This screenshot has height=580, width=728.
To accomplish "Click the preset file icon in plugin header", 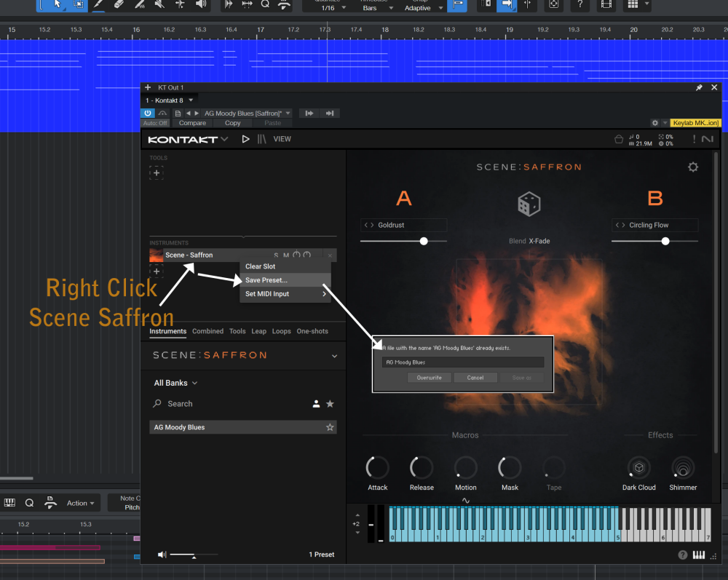I will pos(178,114).
